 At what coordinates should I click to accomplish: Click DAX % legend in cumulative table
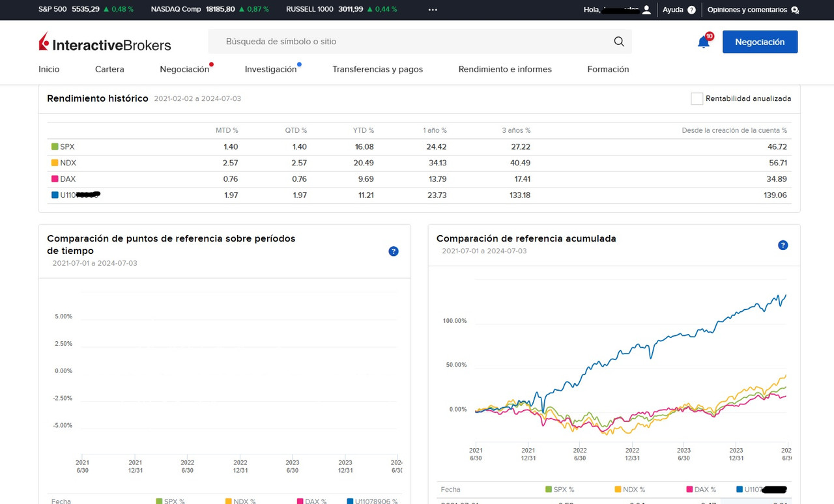click(701, 490)
